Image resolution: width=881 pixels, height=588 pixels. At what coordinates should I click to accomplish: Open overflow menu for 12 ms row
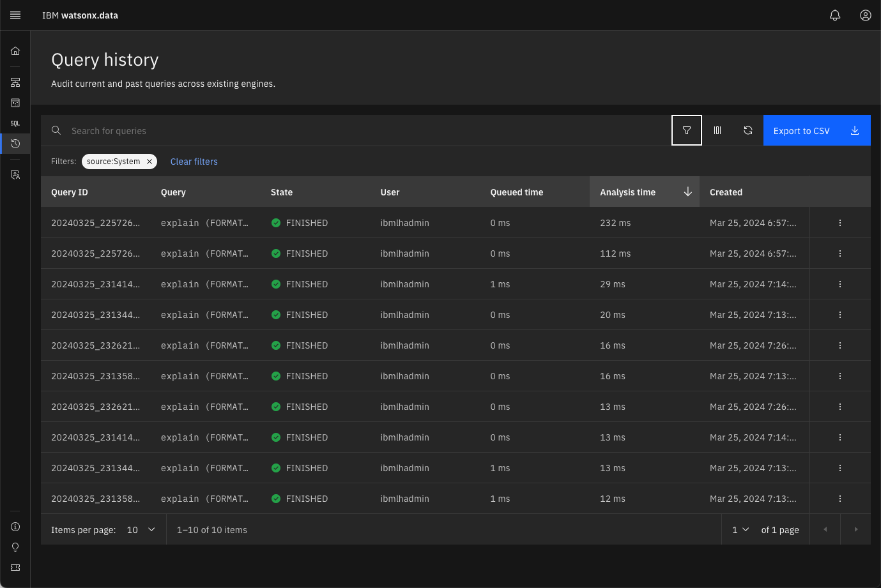click(840, 499)
